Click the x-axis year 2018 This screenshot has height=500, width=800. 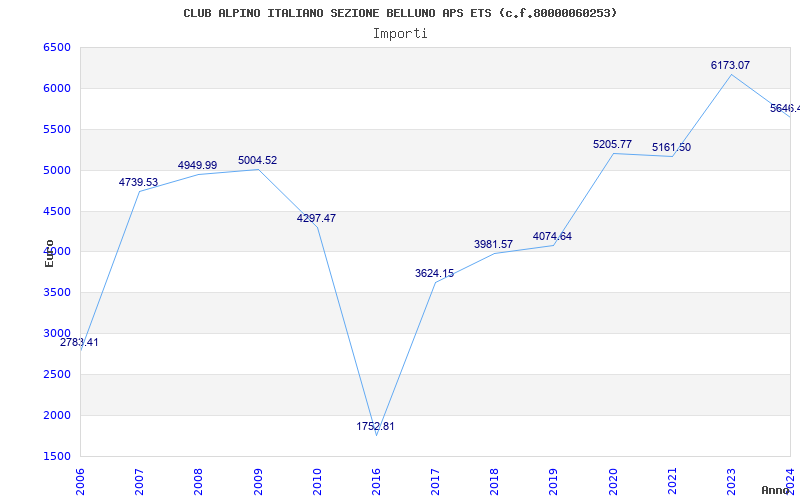[x=494, y=481]
